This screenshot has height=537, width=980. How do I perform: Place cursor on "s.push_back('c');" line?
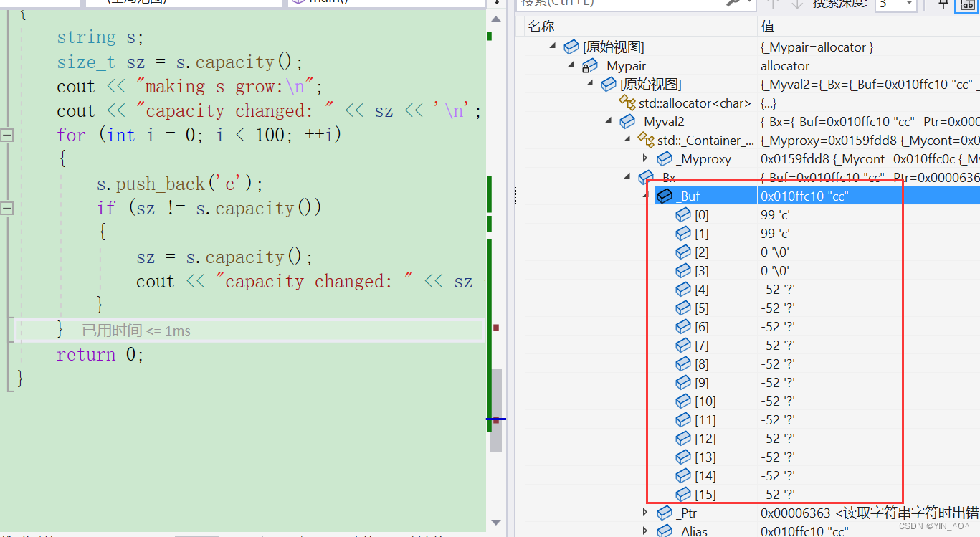click(x=180, y=184)
